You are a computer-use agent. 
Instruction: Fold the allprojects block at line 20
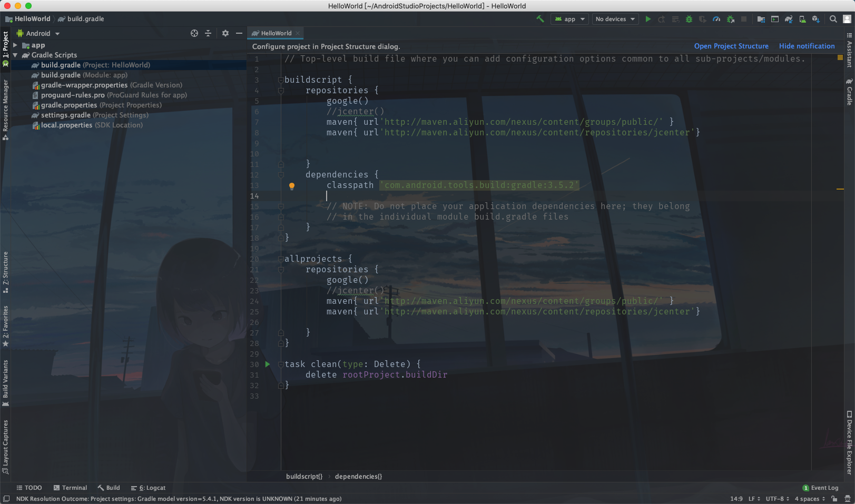pyautogui.click(x=281, y=259)
